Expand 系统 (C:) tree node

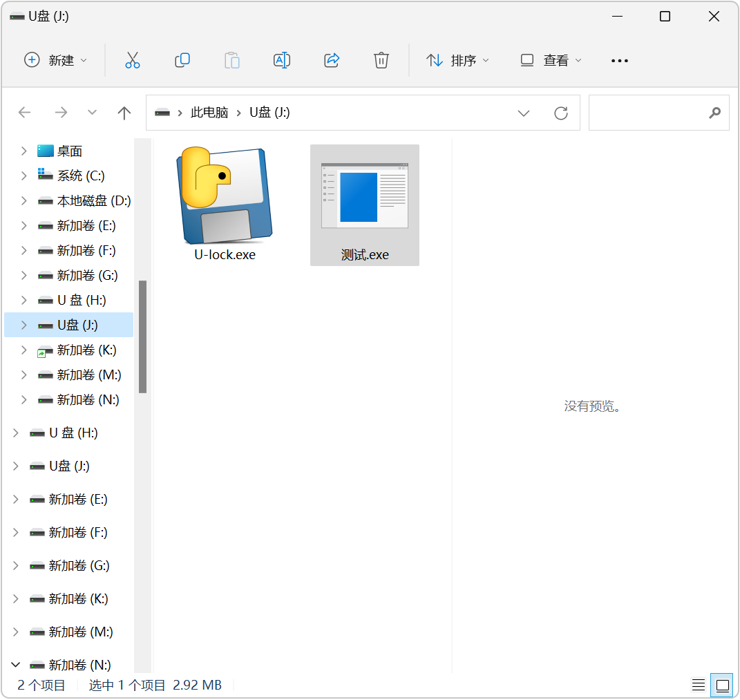pos(23,176)
